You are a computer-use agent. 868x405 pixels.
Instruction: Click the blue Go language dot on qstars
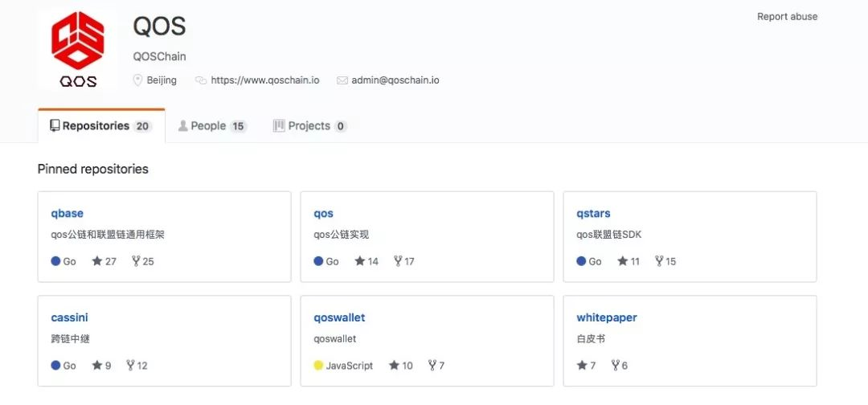coord(581,261)
